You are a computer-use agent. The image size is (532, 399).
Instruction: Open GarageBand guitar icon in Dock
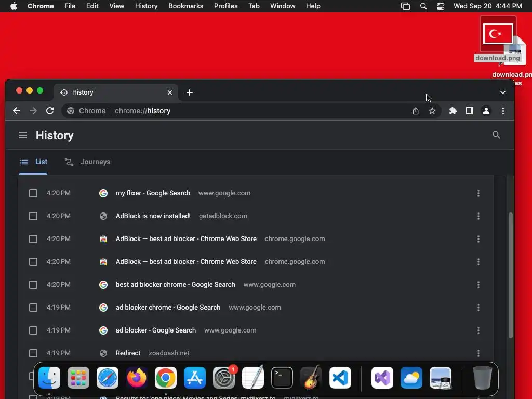tap(311, 378)
